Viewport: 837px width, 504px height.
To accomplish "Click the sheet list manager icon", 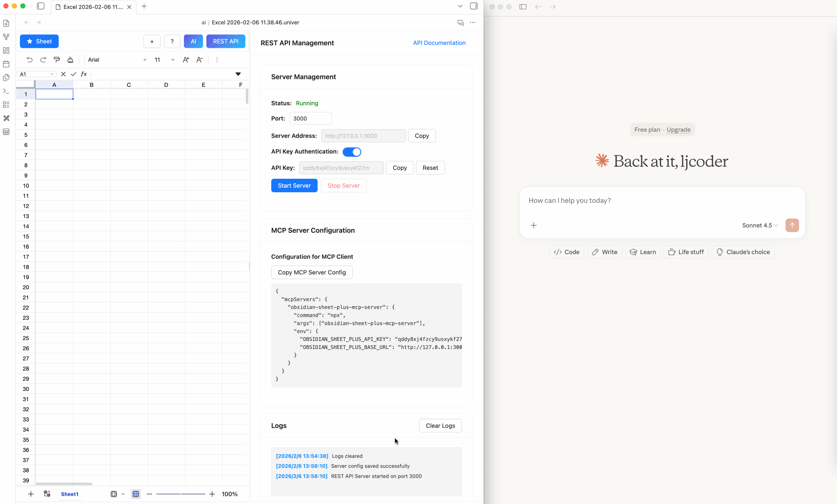I will point(47,494).
